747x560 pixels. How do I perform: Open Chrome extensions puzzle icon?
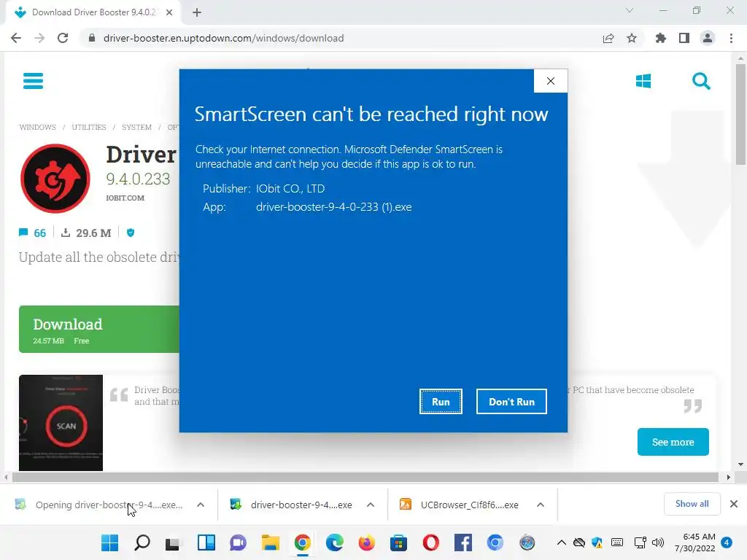point(660,38)
